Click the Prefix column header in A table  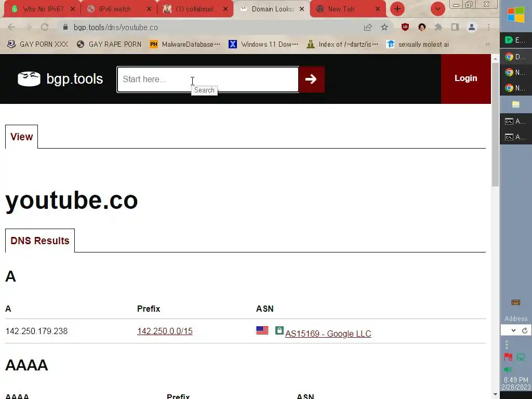[x=149, y=309]
